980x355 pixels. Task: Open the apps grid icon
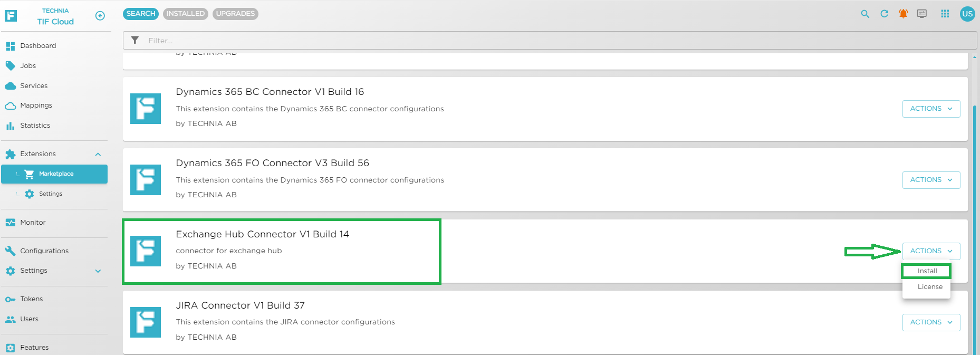tap(945, 14)
